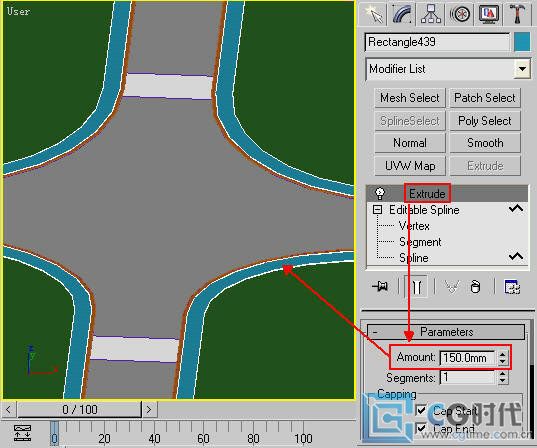The image size is (537, 448).
Task: Click the Segments value field
Action: (467, 377)
